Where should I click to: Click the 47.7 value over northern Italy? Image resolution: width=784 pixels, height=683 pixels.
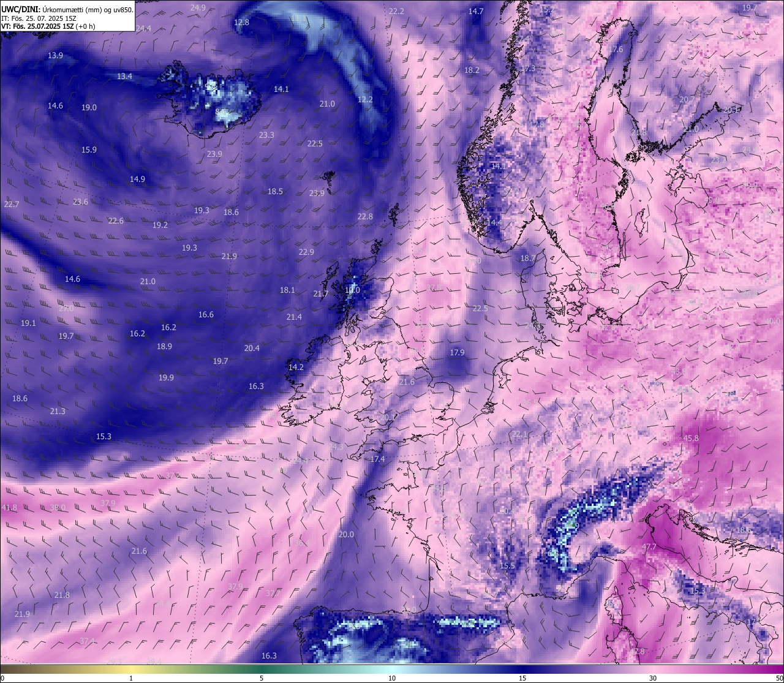coord(649,546)
